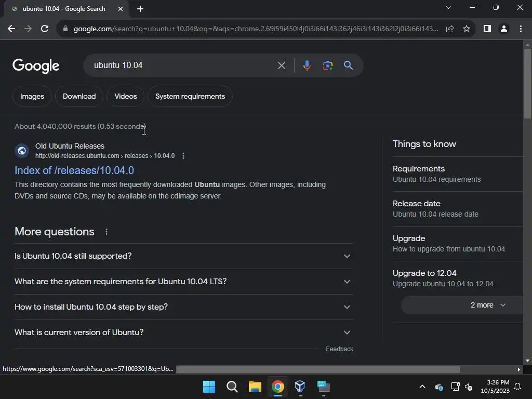Open VirtualBox from the taskbar

pyautogui.click(x=300, y=387)
